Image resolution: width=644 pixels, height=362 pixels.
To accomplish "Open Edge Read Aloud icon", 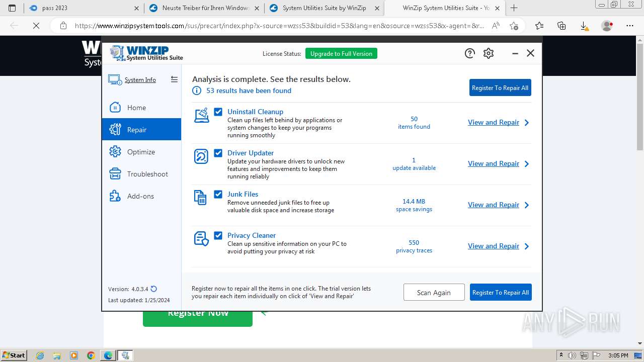I will (x=496, y=26).
